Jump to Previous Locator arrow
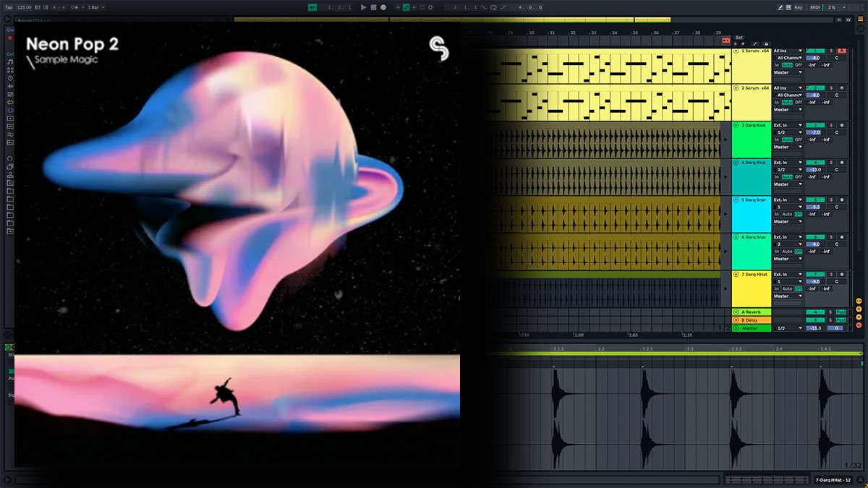868x488 pixels. pyautogui.click(x=736, y=44)
